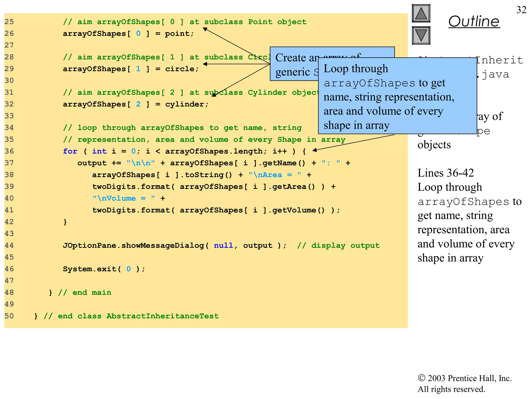Click slide page number 32

tap(521, 10)
